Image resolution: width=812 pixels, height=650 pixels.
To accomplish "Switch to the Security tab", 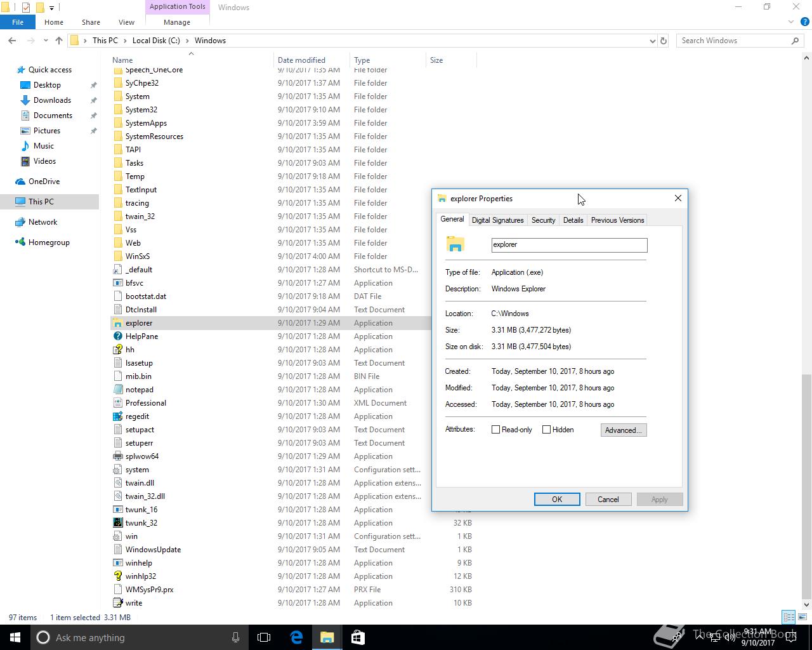I will 543,220.
